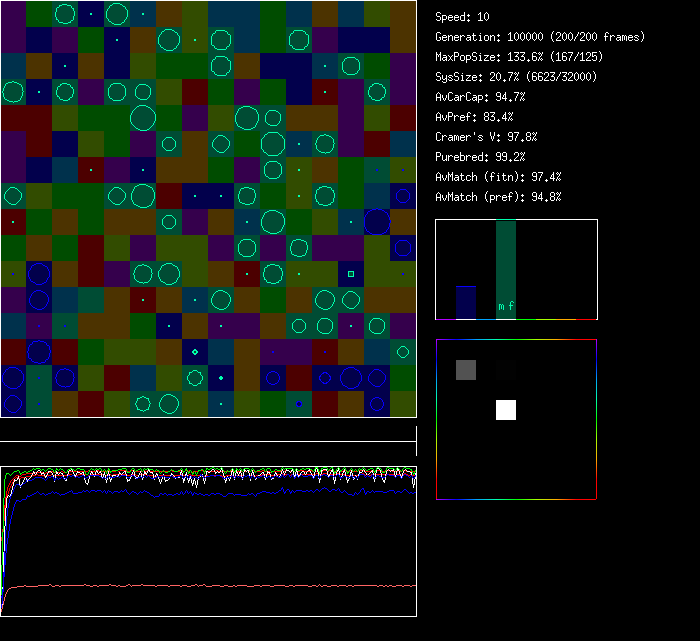Screen dimensions: 700x641
Task: Click the AvCarCap: 94.7% value
Action: pos(480,97)
